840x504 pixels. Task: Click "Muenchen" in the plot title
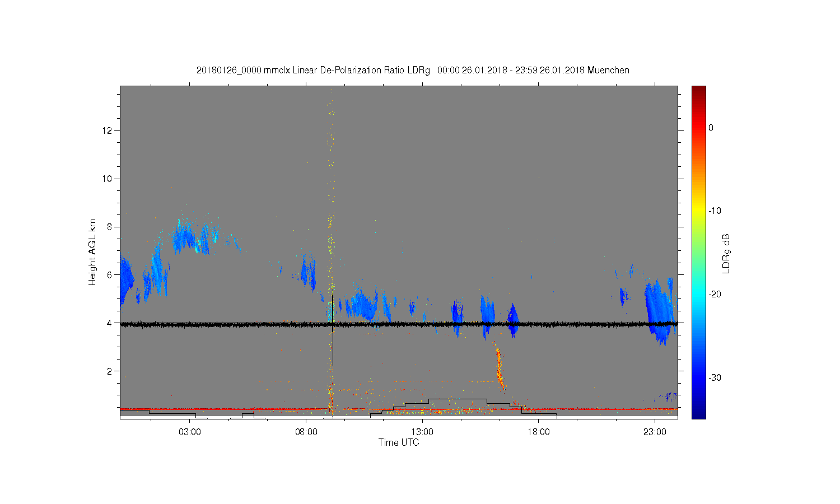pos(608,71)
